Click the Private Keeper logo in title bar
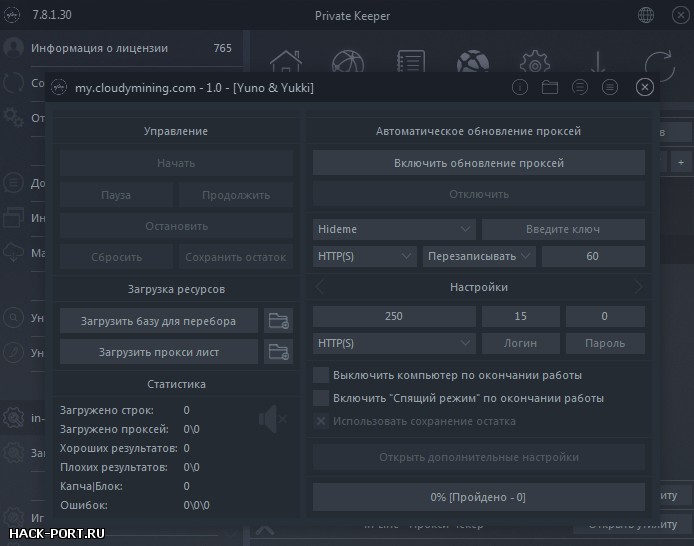The width and height of the screenshot is (694, 546). [x=12, y=15]
